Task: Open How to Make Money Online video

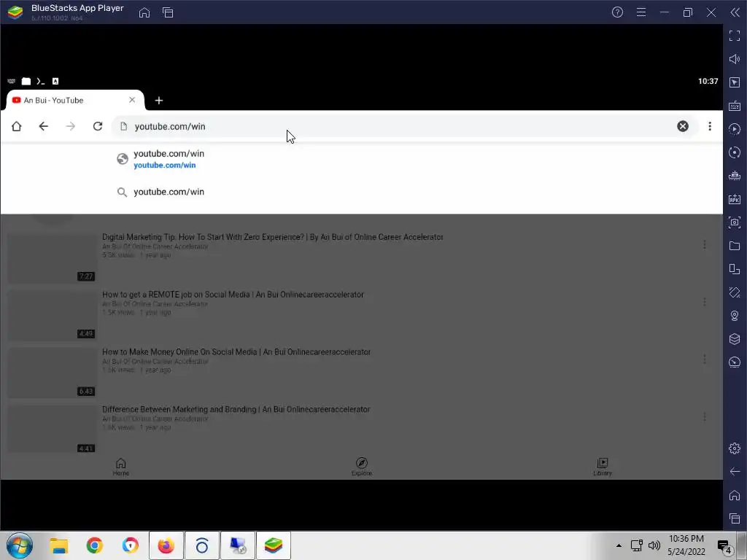Action: [x=236, y=352]
